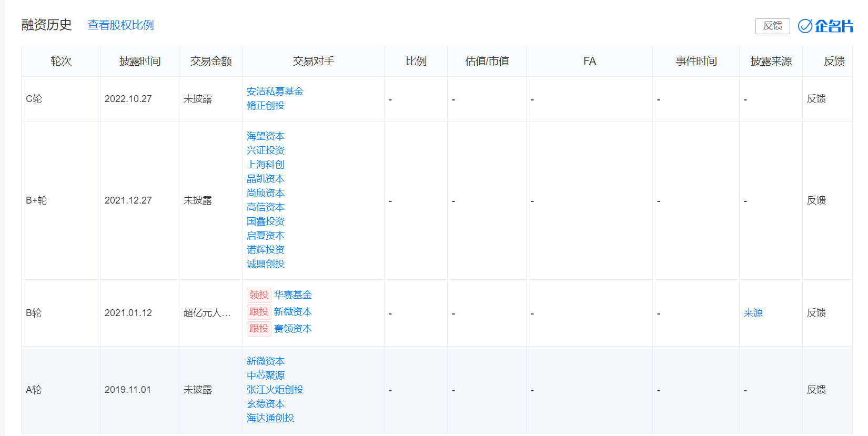Viewport: 868px width, 436px height.
Task: Click the 融资历史 section title
Action: tap(46, 25)
